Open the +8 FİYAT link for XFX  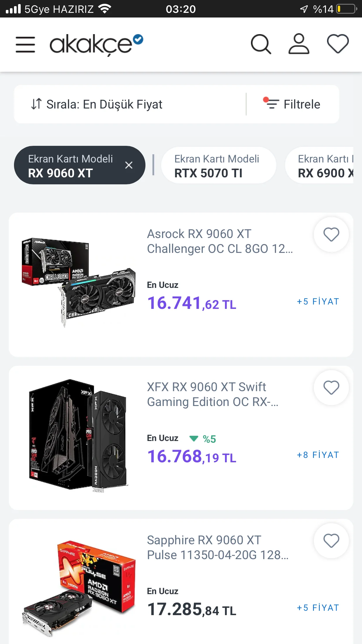(318, 455)
